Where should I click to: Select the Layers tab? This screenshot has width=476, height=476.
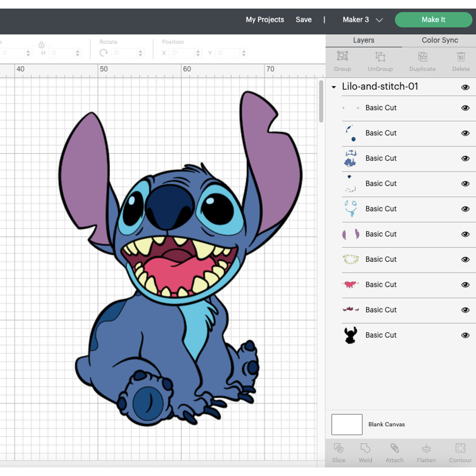pos(364,40)
